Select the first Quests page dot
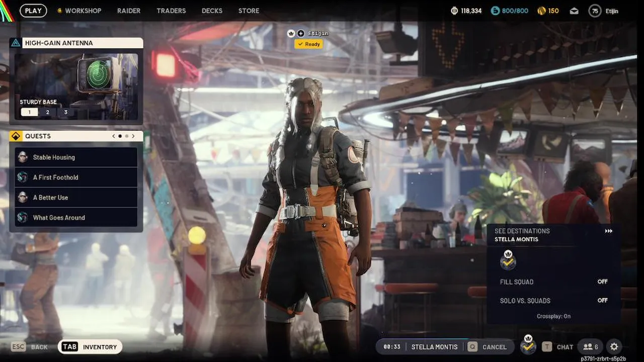 point(120,136)
